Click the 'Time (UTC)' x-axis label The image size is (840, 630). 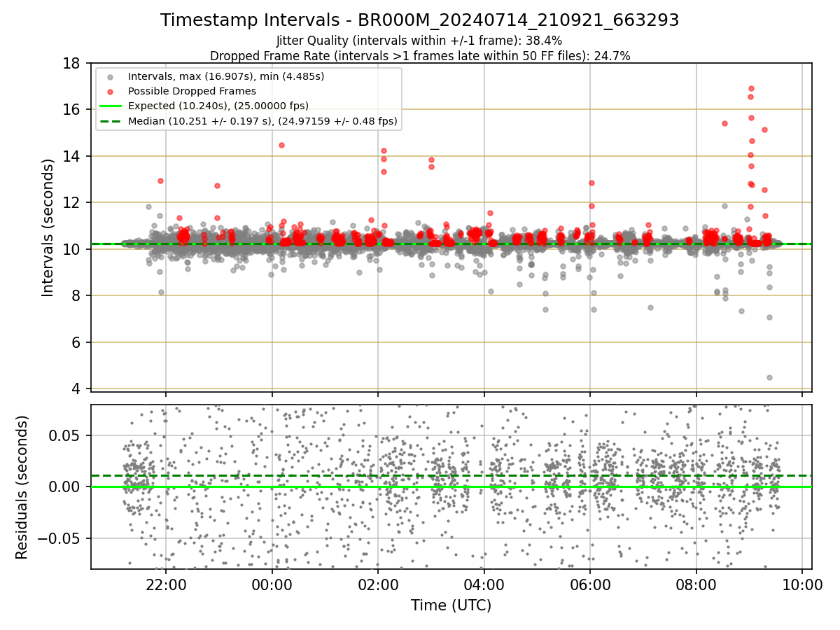[451, 605]
